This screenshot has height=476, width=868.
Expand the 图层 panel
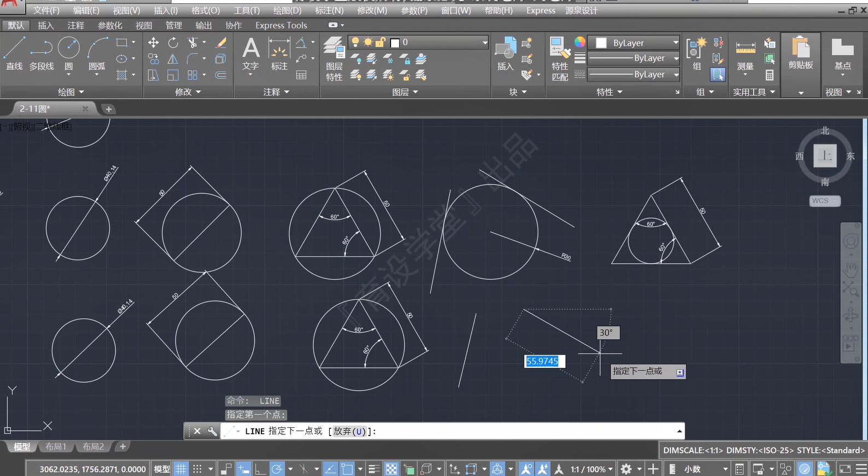(405, 92)
